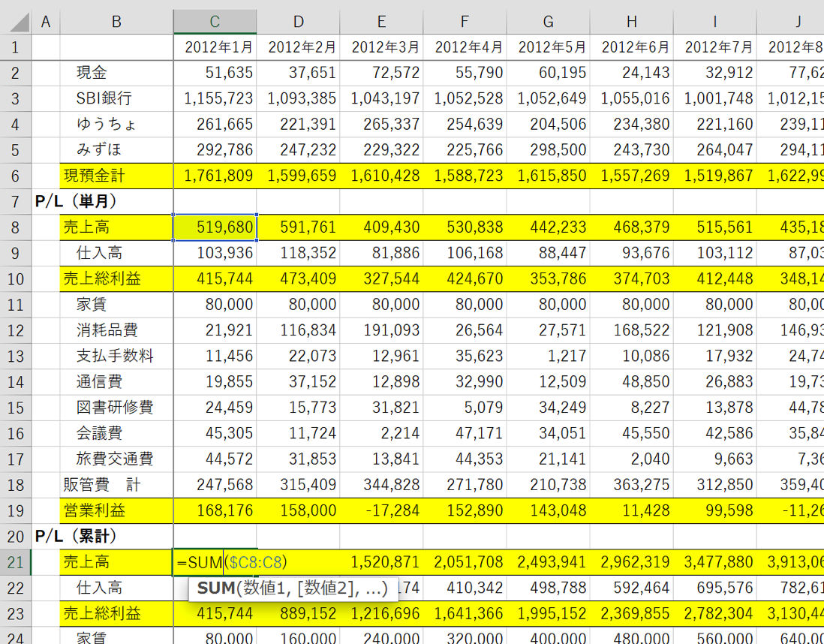Screen dimensions: 824x644
Task: Click cell C21 with SUM formula
Action: (215, 562)
